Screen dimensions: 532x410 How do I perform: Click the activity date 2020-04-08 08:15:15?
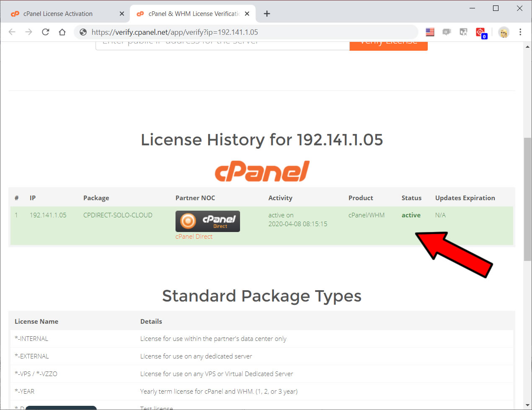[298, 224]
